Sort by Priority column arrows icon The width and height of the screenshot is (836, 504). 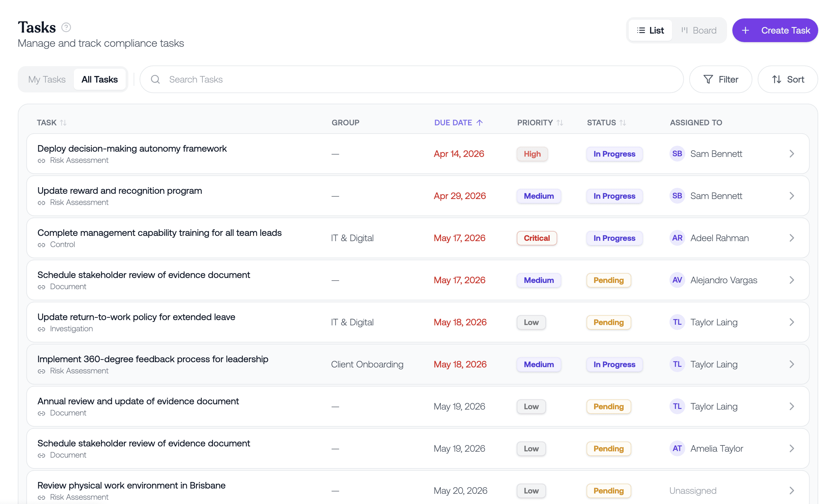click(x=560, y=123)
